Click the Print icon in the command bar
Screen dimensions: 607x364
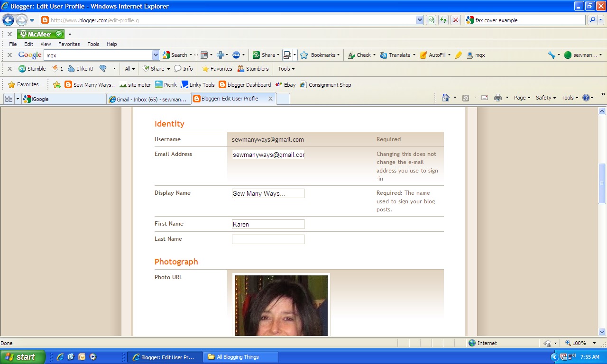(x=497, y=98)
